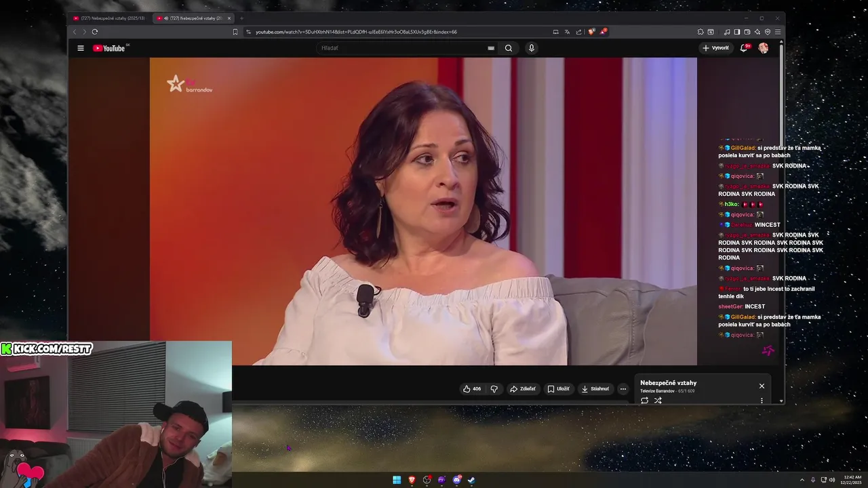Click Brave Rewards triangle icon
This screenshot has width=868, height=488.
tap(603, 32)
